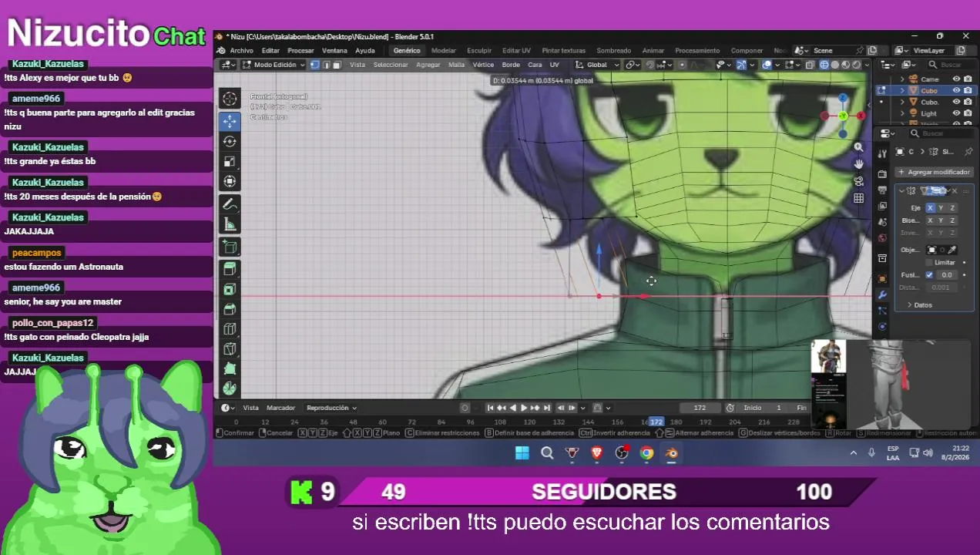Toggle render camera icon for Cubo

click(x=968, y=90)
